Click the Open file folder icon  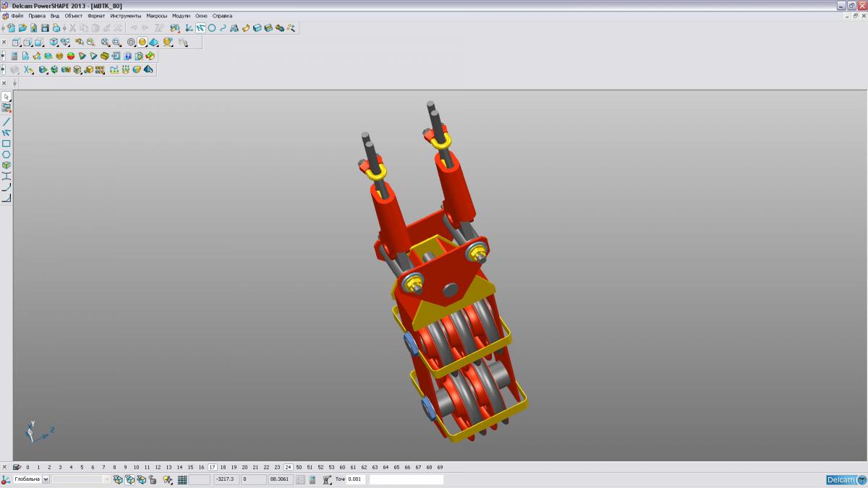22,27
